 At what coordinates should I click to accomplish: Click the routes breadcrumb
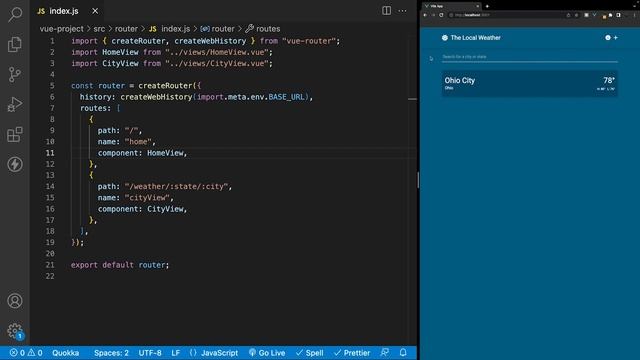(263, 29)
